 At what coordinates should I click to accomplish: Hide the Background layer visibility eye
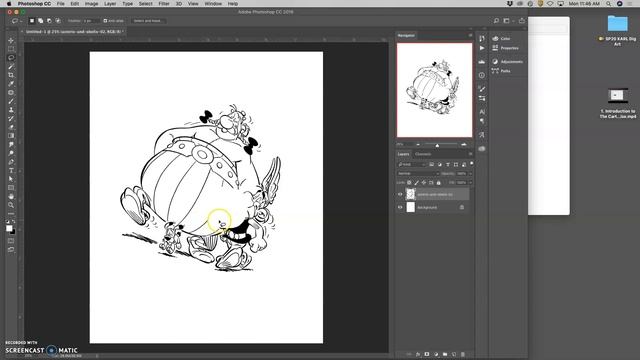(x=400, y=207)
